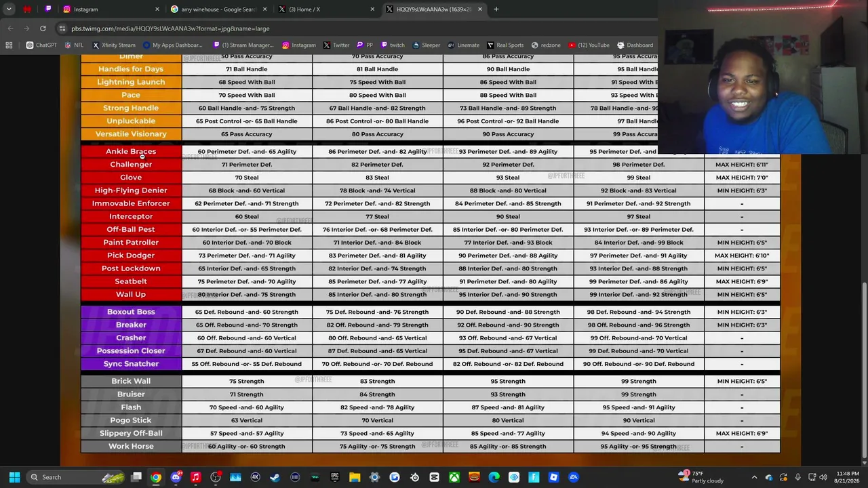Go back to the previous page

click(11, 28)
